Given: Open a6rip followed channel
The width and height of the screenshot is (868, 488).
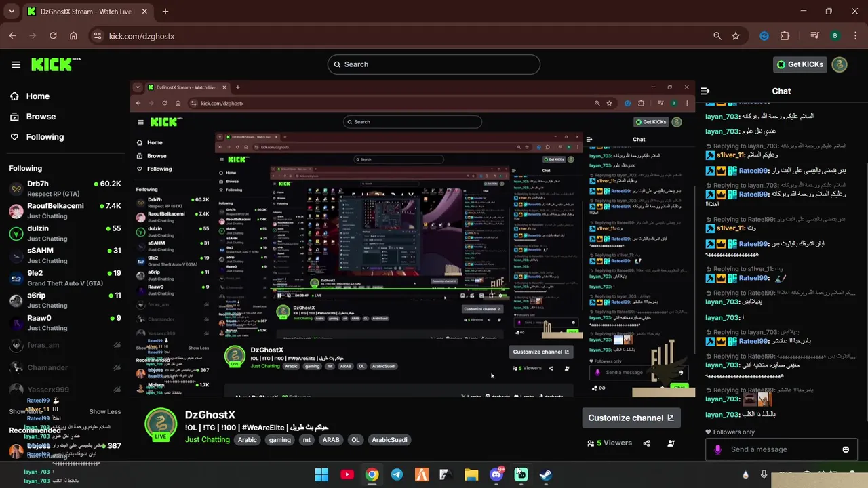Looking at the screenshot, I should click(64, 300).
